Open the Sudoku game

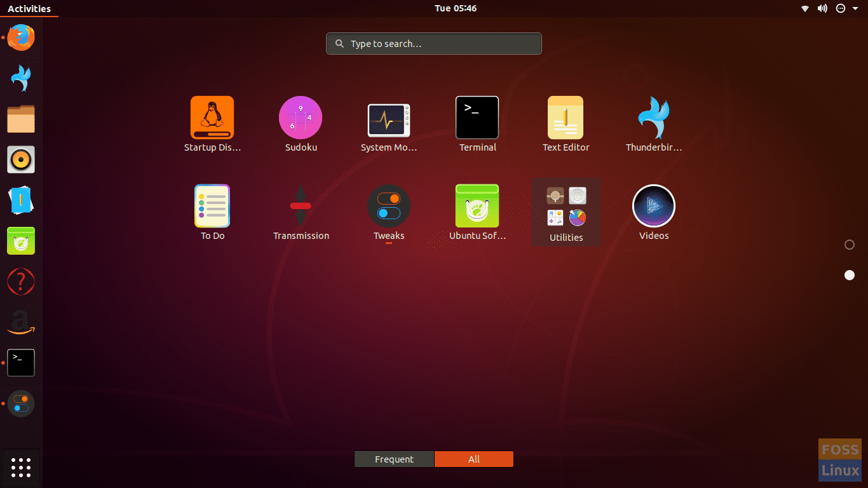point(301,125)
